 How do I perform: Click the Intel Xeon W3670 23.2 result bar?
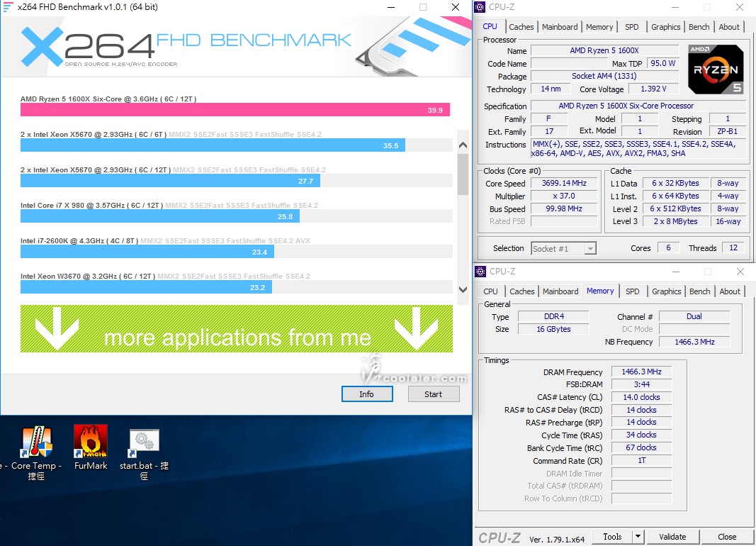[146, 287]
